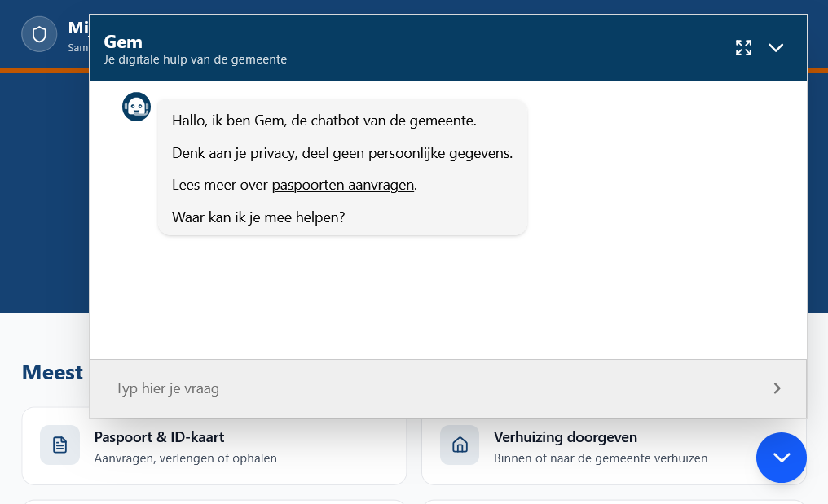Submit a question using the send arrow
828x504 pixels.
tap(777, 388)
